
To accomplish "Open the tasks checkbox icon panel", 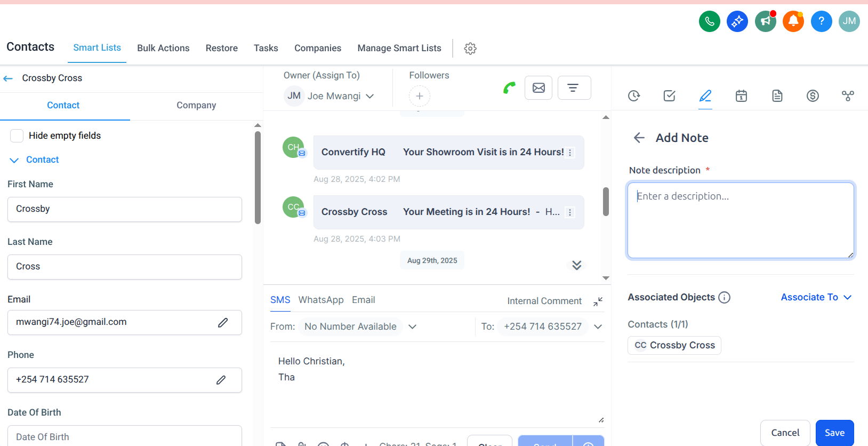I will (x=670, y=96).
